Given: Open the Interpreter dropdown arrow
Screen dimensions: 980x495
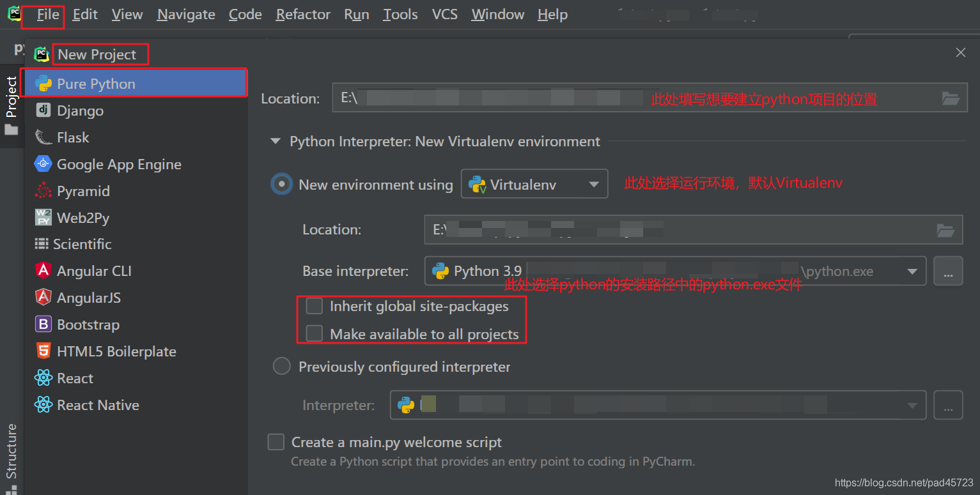Looking at the screenshot, I should pyautogui.click(x=912, y=406).
